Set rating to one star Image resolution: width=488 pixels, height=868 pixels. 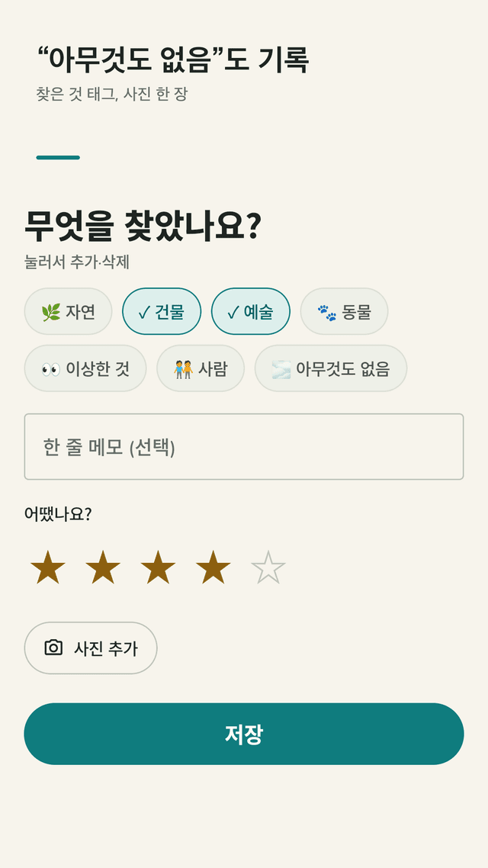47,567
